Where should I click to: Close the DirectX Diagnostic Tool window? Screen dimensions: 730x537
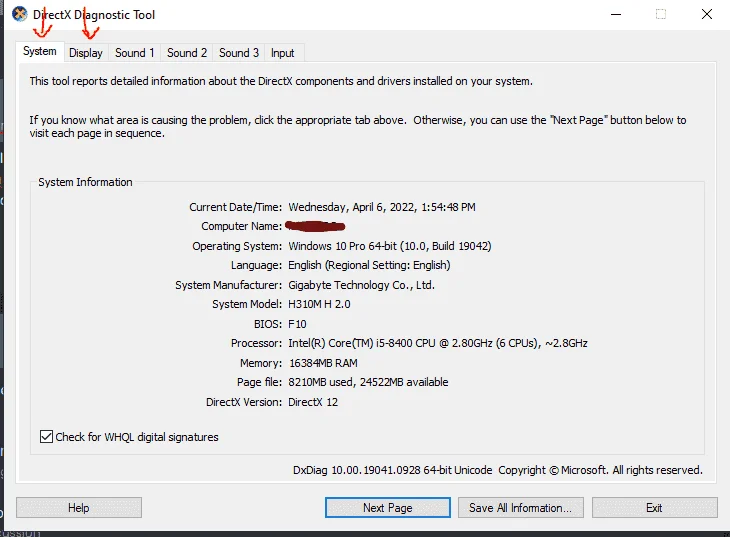click(x=707, y=14)
